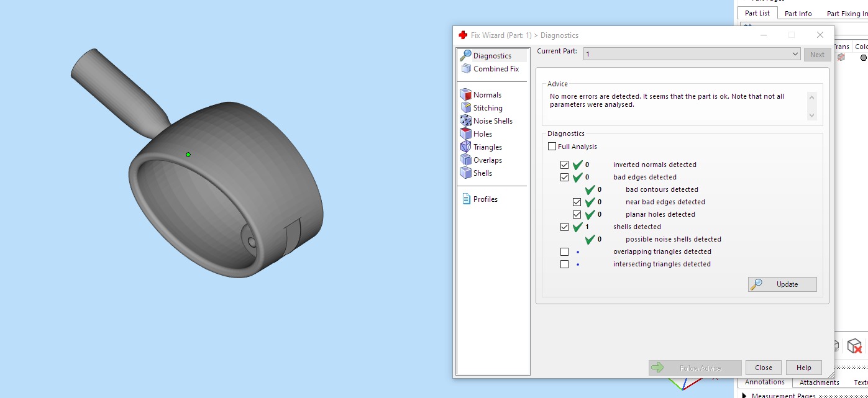Enable intersecting triangles detection
Viewport: 868px width, 398px height.
pyautogui.click(x=564, y=265)
